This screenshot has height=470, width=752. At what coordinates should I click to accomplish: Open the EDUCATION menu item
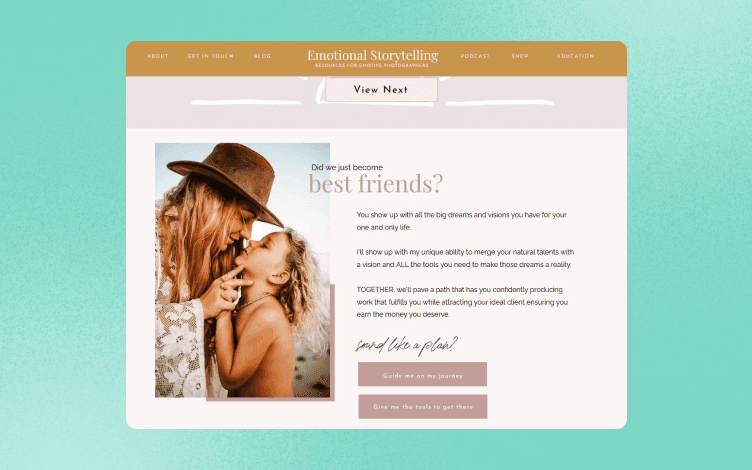(x=576, y=56)
